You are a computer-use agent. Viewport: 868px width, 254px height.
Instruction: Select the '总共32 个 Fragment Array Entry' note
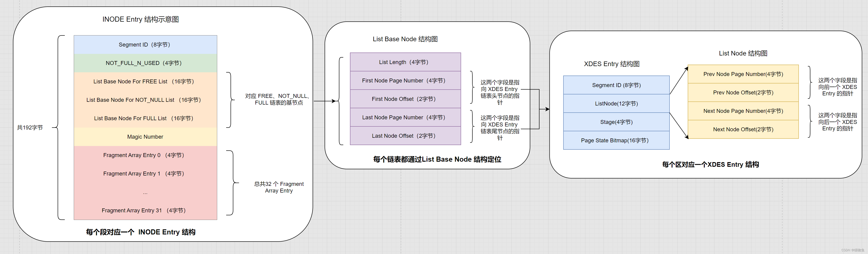279,187
